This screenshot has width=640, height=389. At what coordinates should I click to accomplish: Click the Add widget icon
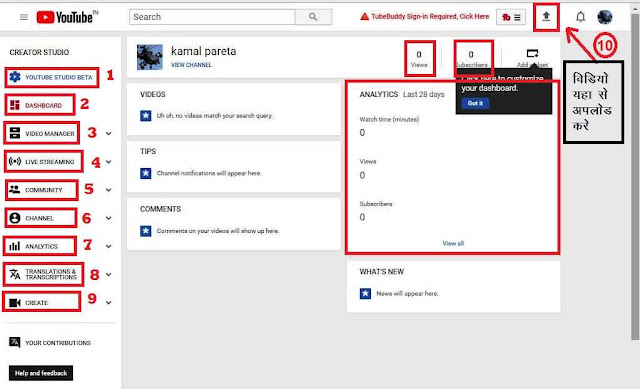tap(532, 53)
